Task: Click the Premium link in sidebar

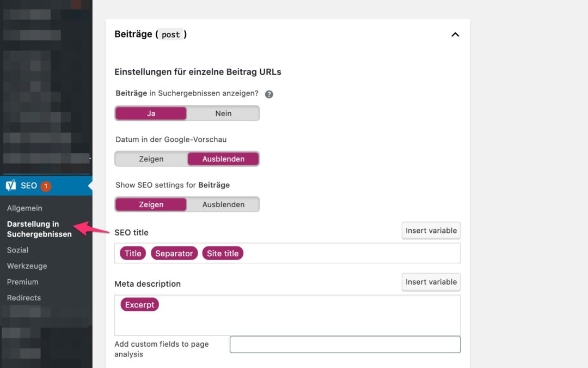Action: tap(22, 282)
